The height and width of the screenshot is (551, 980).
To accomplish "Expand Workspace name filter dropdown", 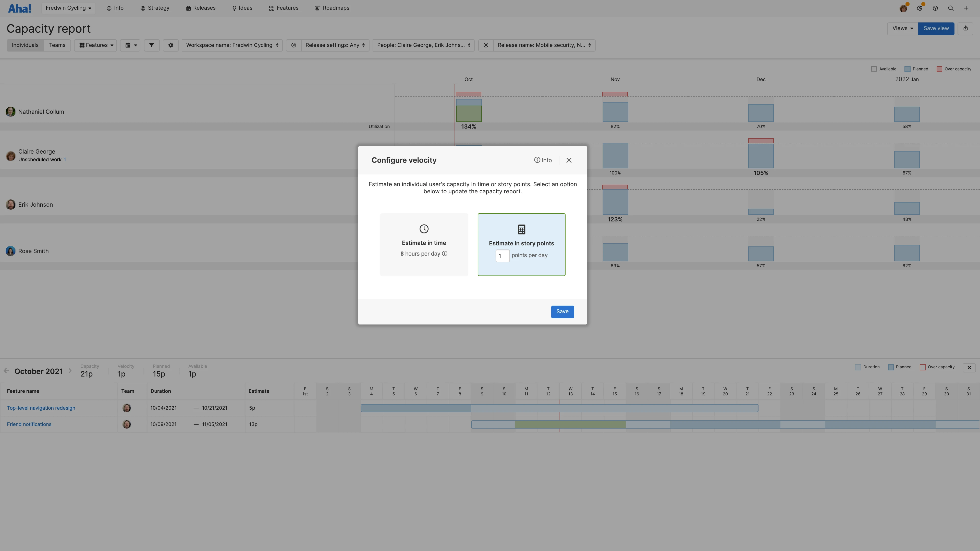I will pos(232,45).
